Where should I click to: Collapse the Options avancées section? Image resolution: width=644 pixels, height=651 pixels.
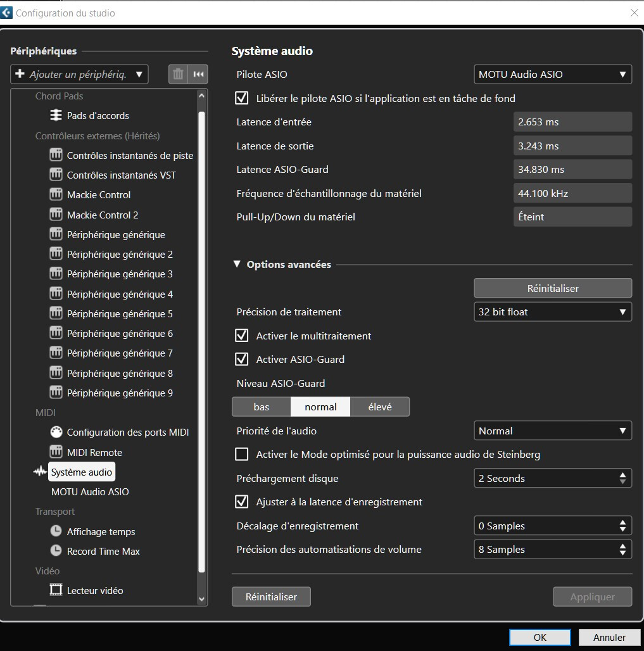(237, 264)
